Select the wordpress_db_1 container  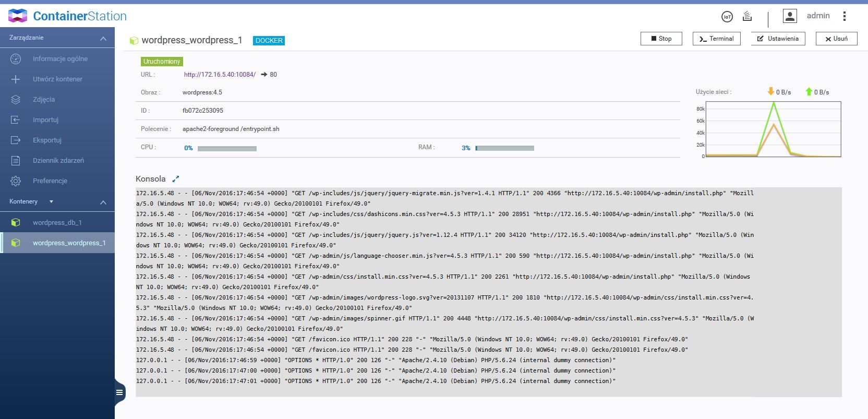click(57, 223)
